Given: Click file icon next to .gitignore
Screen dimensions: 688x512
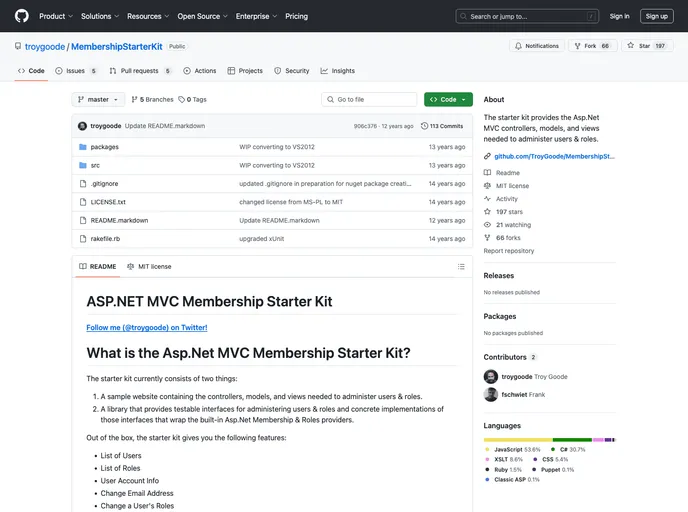Looking at the screenshot, I should click(82, 184).
